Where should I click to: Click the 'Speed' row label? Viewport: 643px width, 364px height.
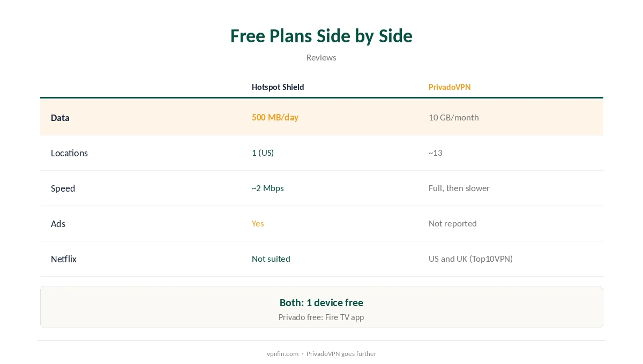point(63,188)
